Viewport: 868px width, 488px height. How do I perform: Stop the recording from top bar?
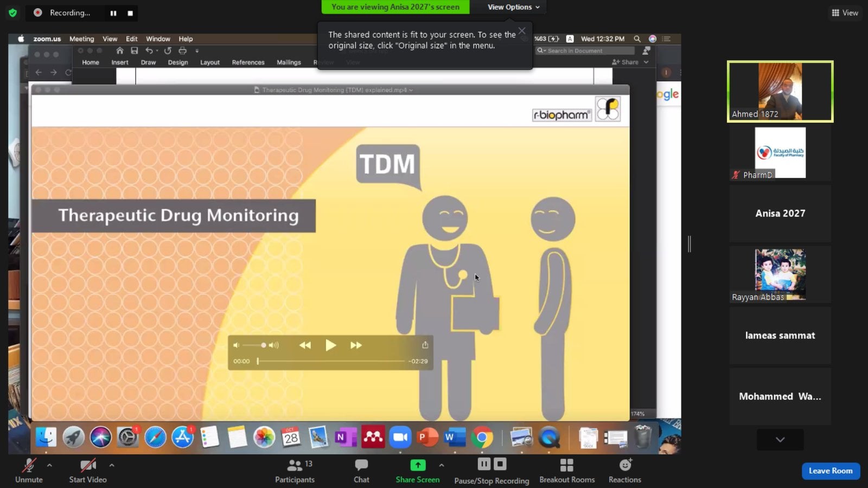pos(130,13)
